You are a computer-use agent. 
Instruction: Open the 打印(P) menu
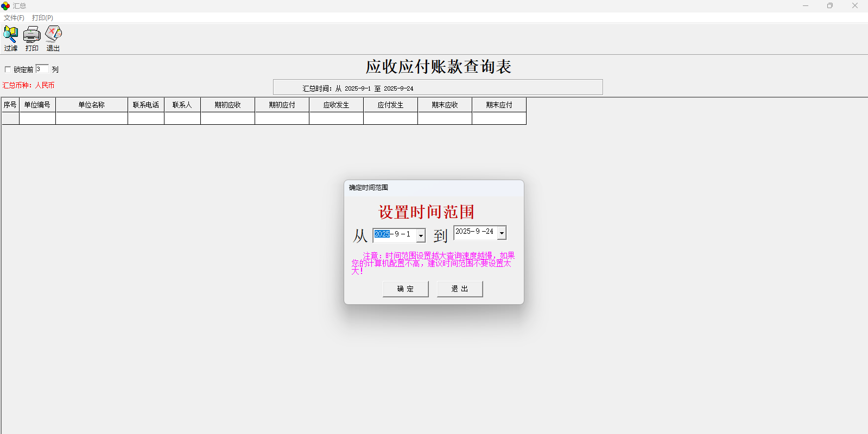[x=42, y=18]
